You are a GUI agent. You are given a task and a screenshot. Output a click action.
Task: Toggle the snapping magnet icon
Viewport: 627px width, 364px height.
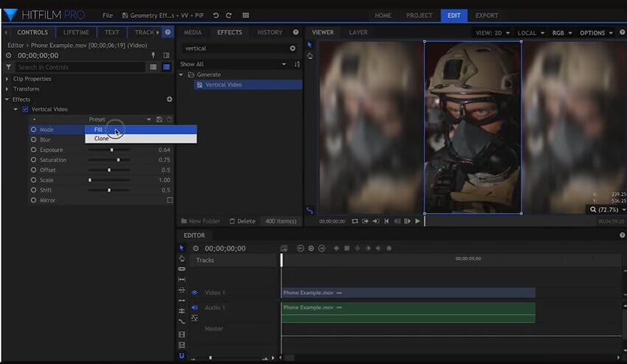coord(181,355)
